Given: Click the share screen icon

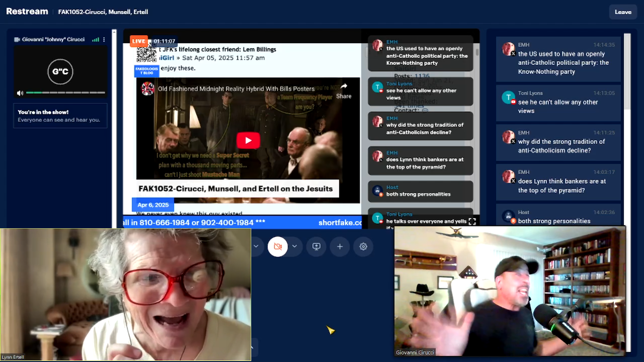Looking at the screenshot, I should coord(316,246).
